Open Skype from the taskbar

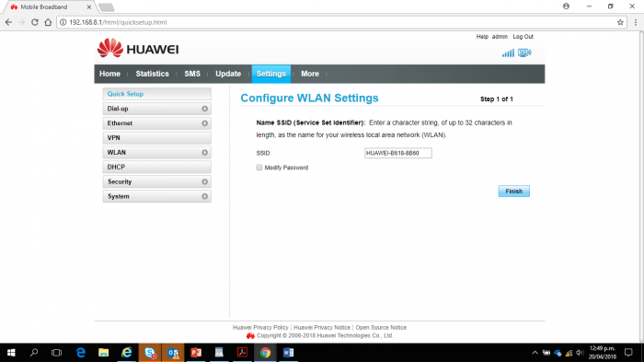pyautogui.click(x=150, y=353)
